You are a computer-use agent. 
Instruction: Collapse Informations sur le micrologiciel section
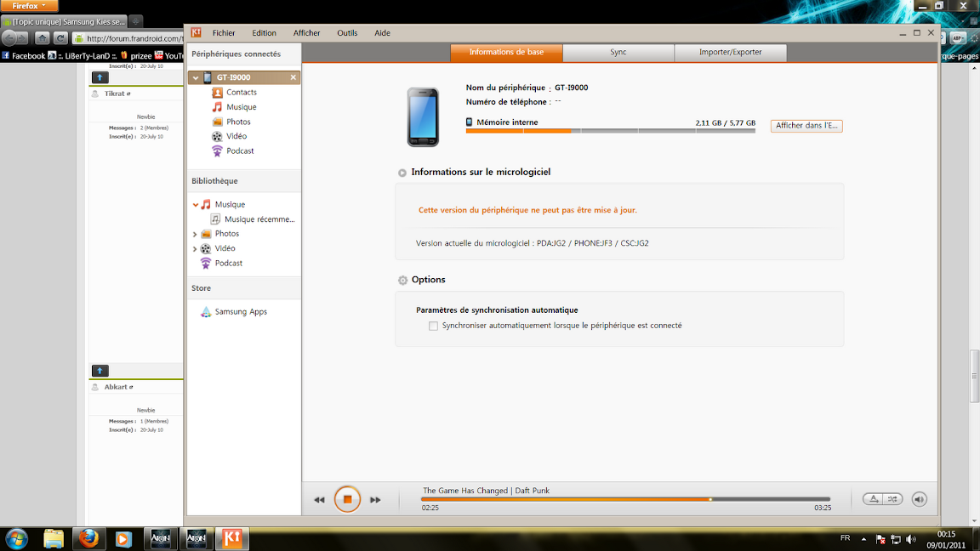tap(402, 173)
